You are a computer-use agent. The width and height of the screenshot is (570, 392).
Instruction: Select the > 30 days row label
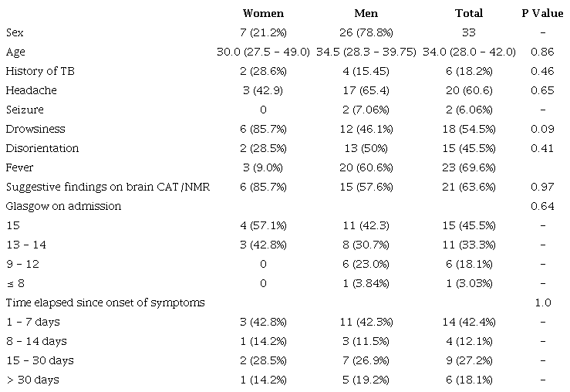click(32, 380)
